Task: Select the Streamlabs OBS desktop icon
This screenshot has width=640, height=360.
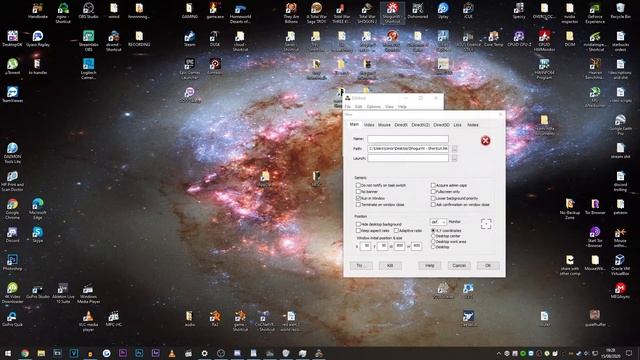Action: click(x=88, y=41)
